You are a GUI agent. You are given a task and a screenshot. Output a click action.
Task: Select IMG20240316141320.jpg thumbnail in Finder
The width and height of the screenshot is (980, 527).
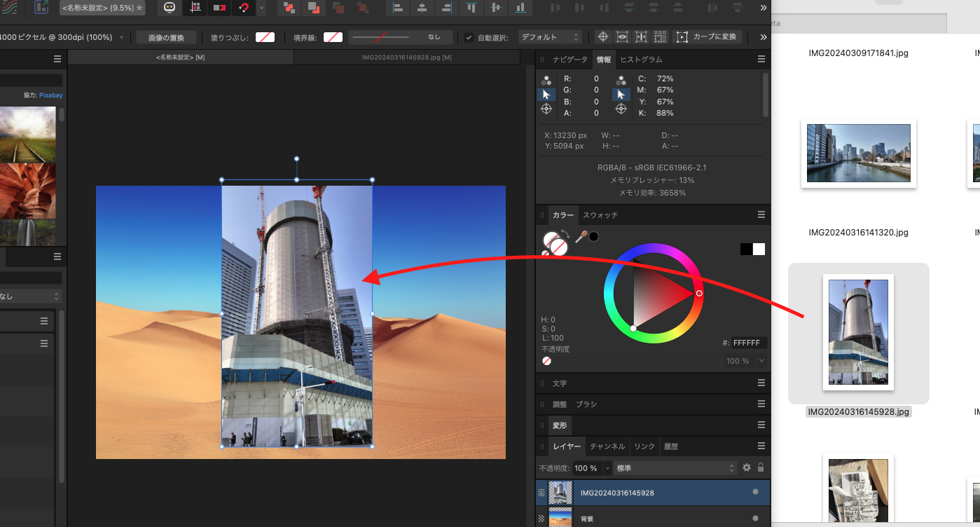click(x=858, y=154)
